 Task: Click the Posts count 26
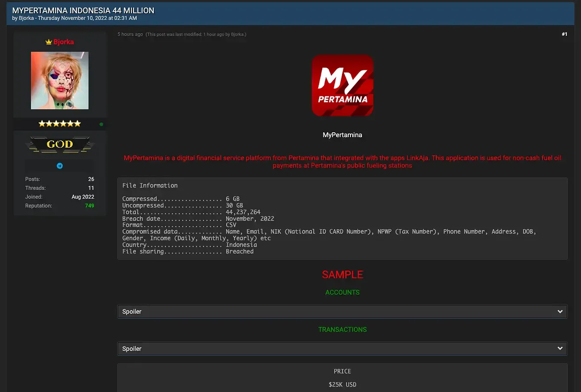pos(91,179)
